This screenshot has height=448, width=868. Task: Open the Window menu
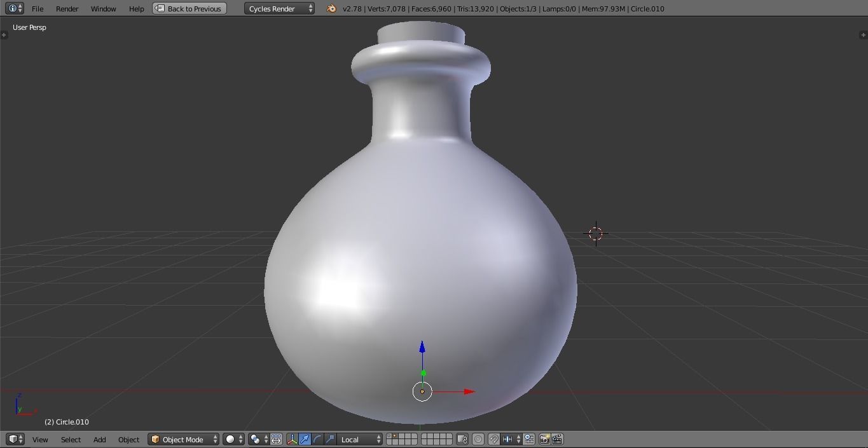(103, 9)
